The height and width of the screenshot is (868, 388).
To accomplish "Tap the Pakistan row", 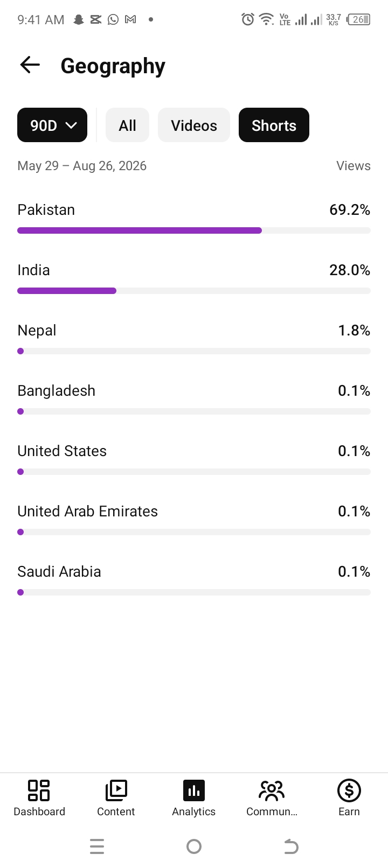I will (194, 218).
